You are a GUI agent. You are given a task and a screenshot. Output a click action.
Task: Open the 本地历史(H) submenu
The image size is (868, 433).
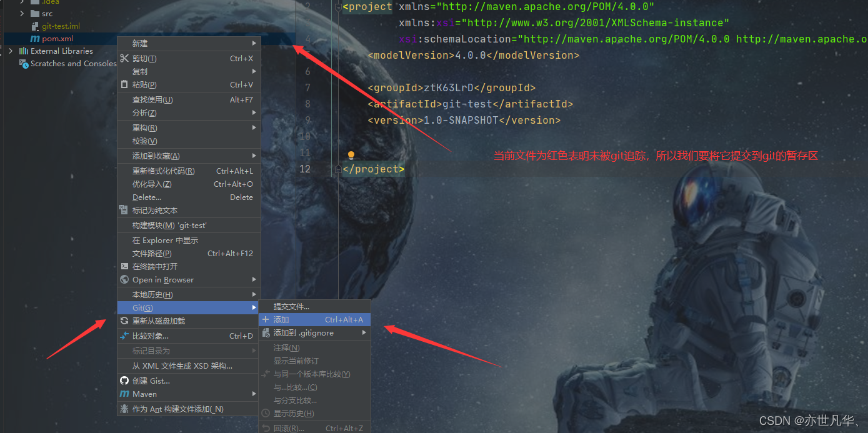(x=189, y=294)
